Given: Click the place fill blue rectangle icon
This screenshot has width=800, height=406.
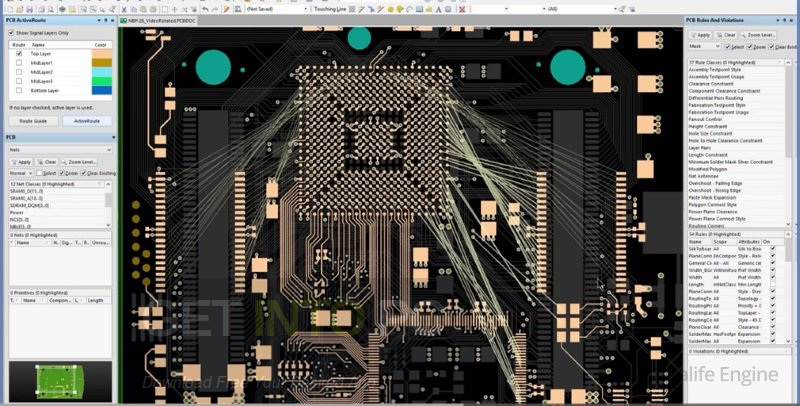Looking at the screenshot, I should coord(419,9).
